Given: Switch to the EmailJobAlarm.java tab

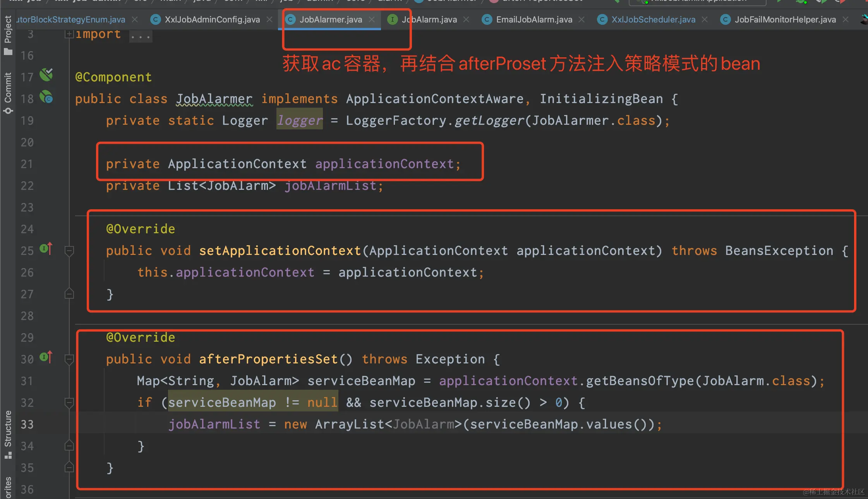Looking at the screenshot, I should [533, 19].
